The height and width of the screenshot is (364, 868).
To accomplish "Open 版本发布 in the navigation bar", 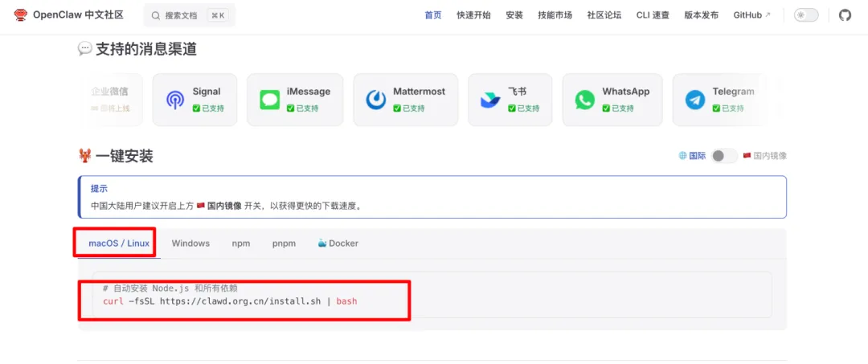I will click(702, 15).
